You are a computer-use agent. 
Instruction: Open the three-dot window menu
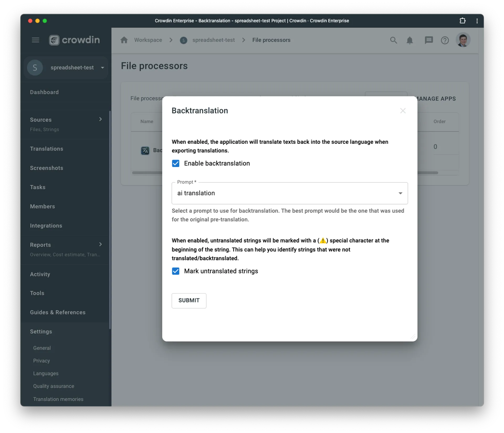[x=477, y=21]
